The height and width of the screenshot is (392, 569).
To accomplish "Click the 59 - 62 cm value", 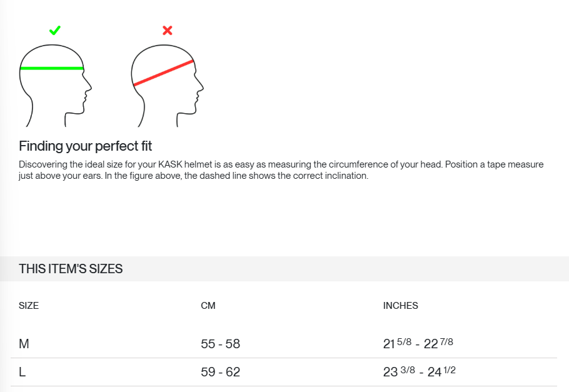I will [x=220, y=372].
